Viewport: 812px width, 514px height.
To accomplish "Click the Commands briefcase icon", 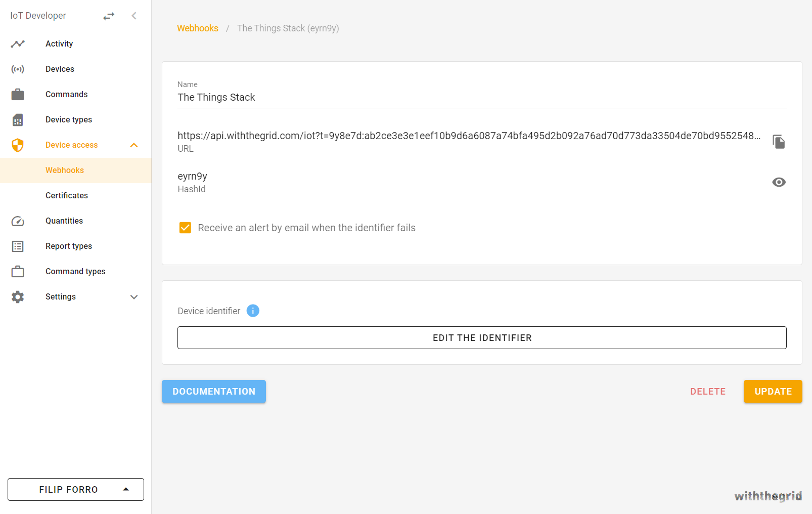I will tap(18, 94).
